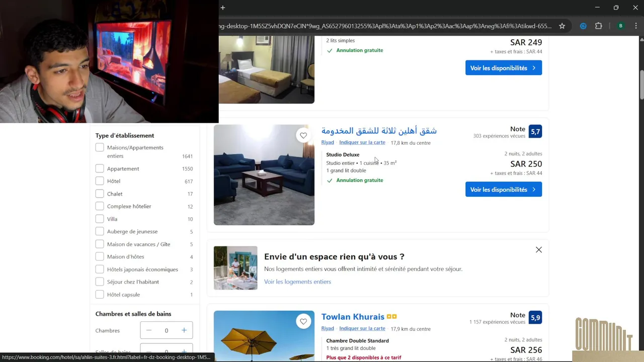Click the Chambres count value field
Image resolution: width=644 pixels, height=362 pixels.
167,330
